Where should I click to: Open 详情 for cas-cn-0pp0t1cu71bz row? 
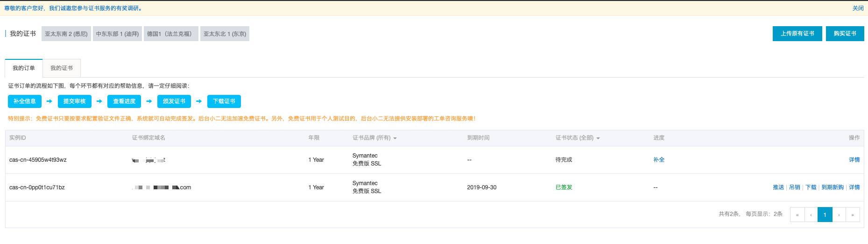(x=854, y=187)
